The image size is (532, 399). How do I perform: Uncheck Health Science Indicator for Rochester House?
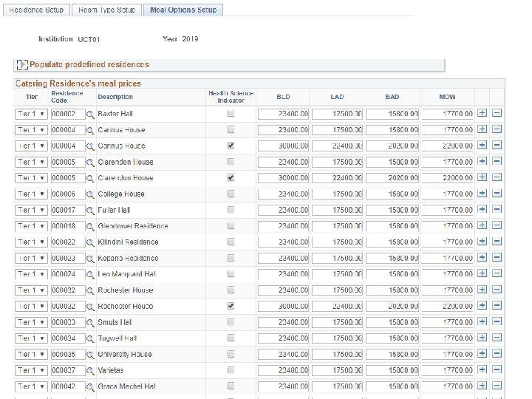click(x=231, y=306)
